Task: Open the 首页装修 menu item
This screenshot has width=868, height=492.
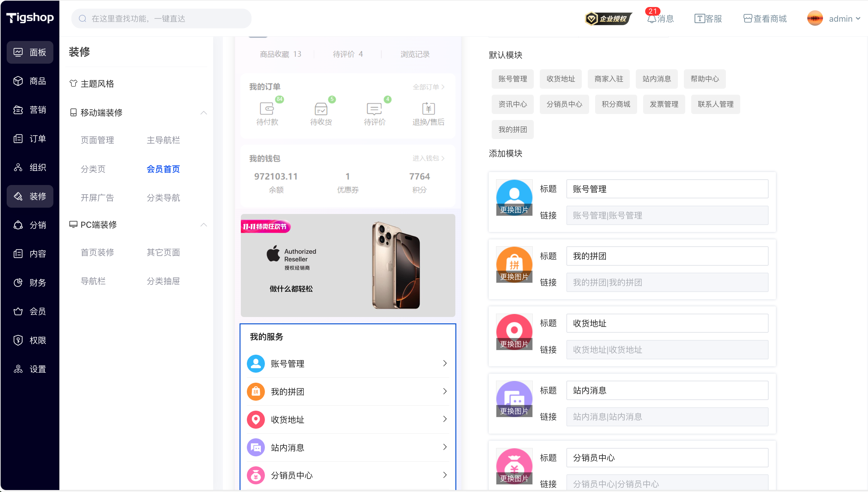Action: click(97, 252)
